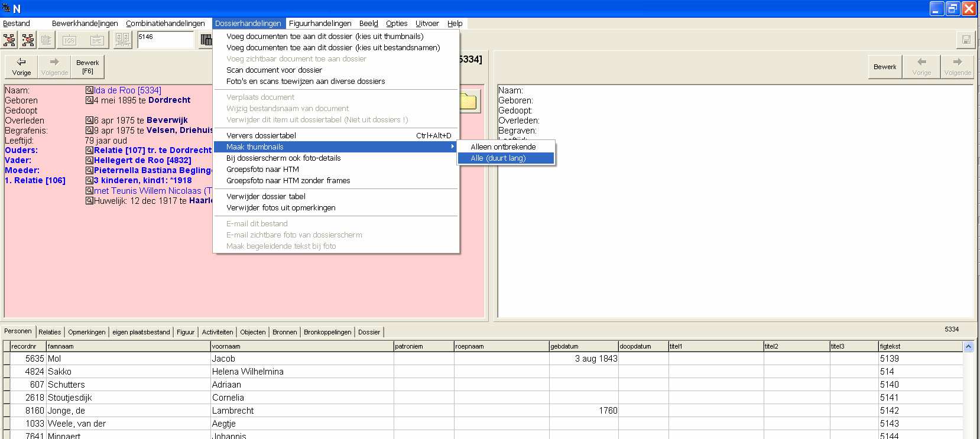Viewport: 980px width, 439px height.
Task: Select 'Voeg documenten toe (kies uit bestandsnamen)'
Action: [336, 48]
